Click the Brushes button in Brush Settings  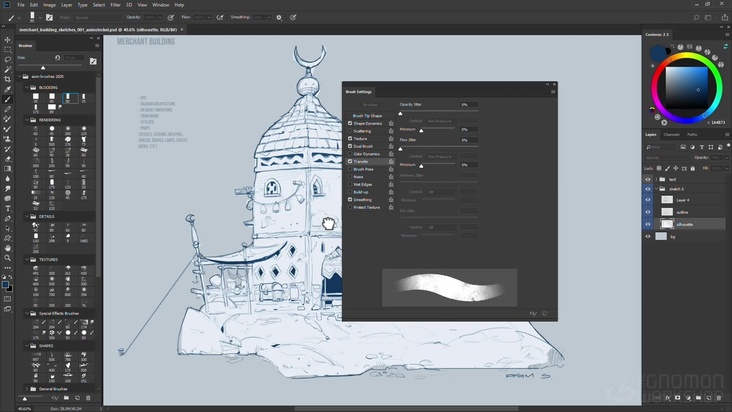(370, 105)
